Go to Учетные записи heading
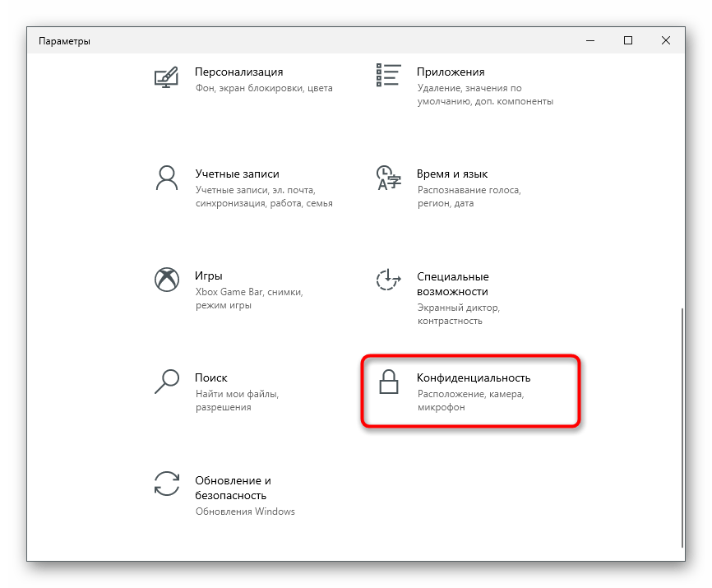The image size is (712, 588). [x=237, y=174]
